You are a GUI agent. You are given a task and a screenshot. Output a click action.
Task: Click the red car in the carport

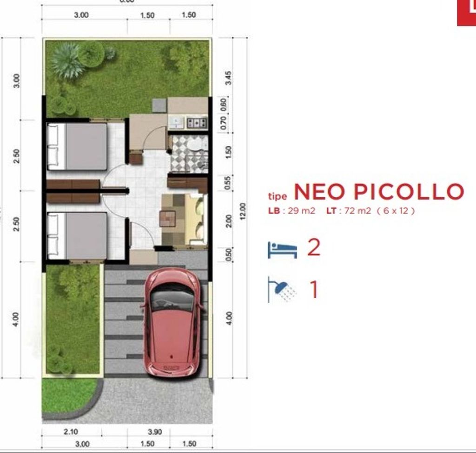(172, 322)
